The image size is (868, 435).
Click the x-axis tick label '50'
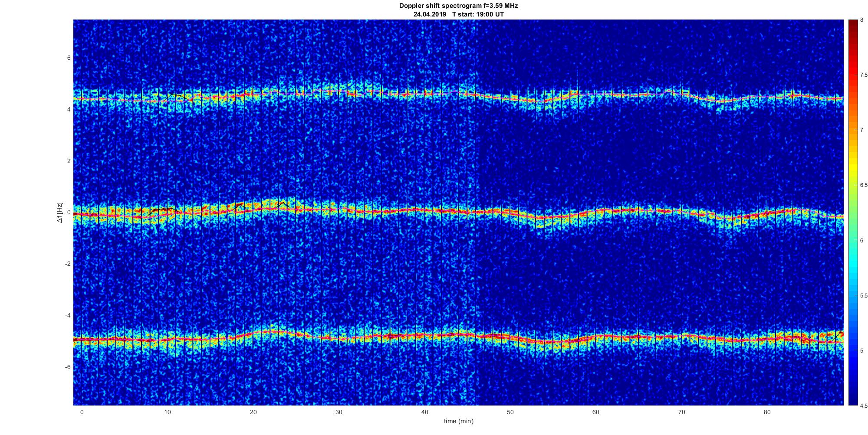510,412
